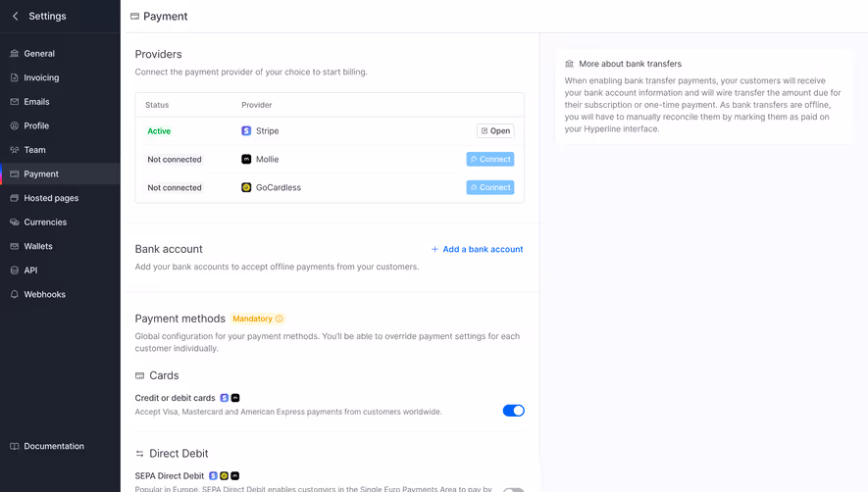The height and width of the screenshot is (492, 868).
Task: Click the Cards section icon
Action: pos(139,375)
